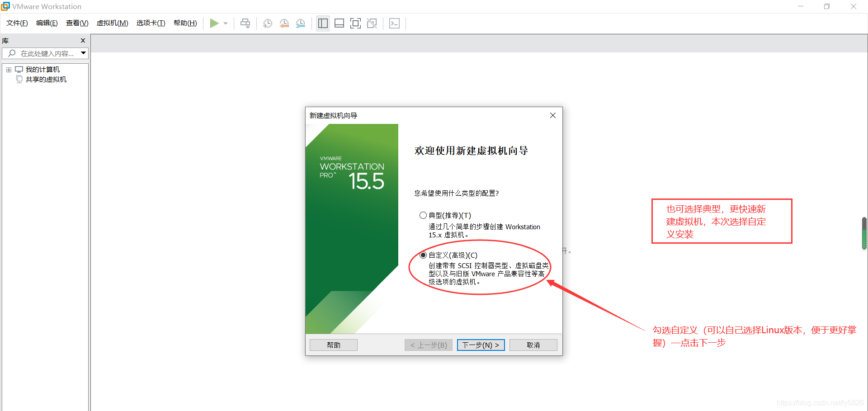Click the 新建虚拟机向导 dialog title text

point(333,116)
